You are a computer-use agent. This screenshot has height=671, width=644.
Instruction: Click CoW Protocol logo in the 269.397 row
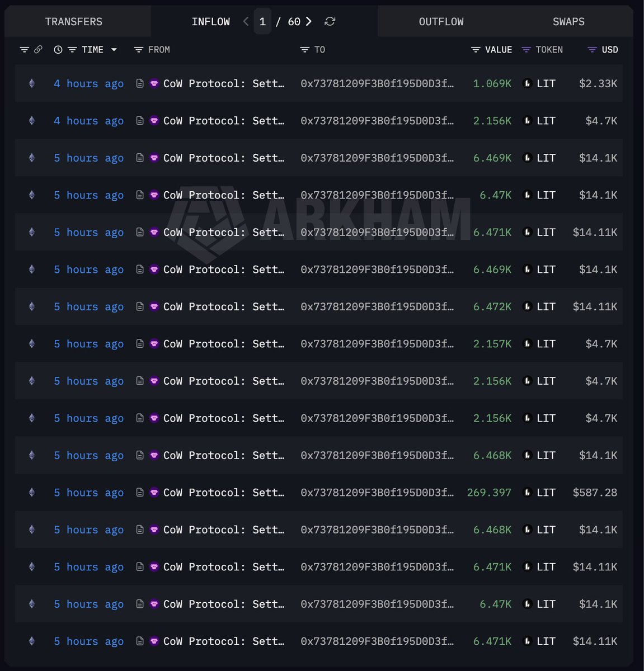coord(154,493)
